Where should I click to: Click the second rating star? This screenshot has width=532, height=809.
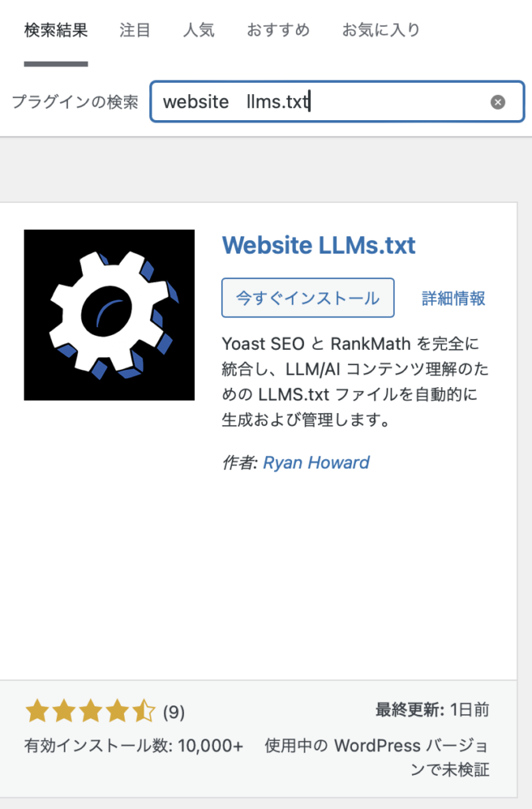click(64, 711)
